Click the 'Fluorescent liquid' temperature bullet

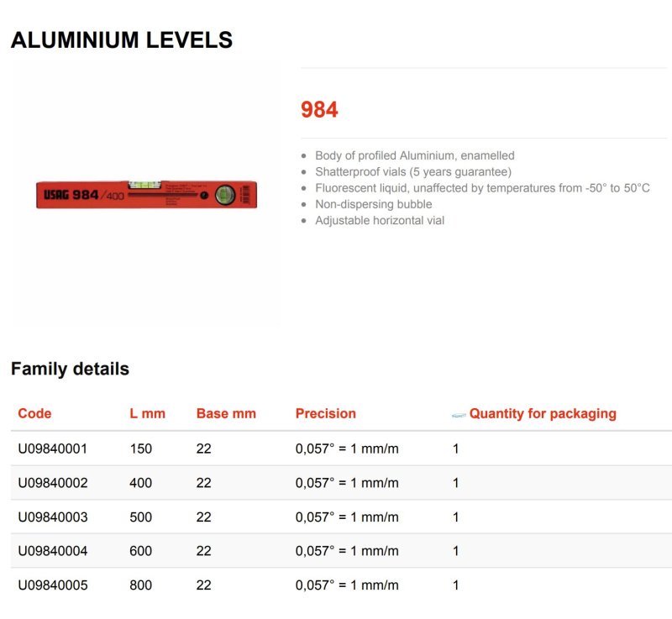tap(482, 188)
